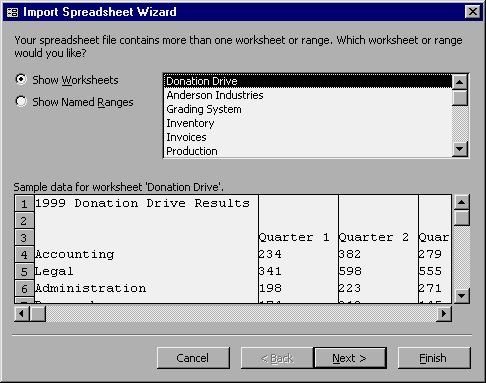Click sample data scroll up arrow
The width and height of the screenshot is (486, 383).
click(x=462, y=202)
